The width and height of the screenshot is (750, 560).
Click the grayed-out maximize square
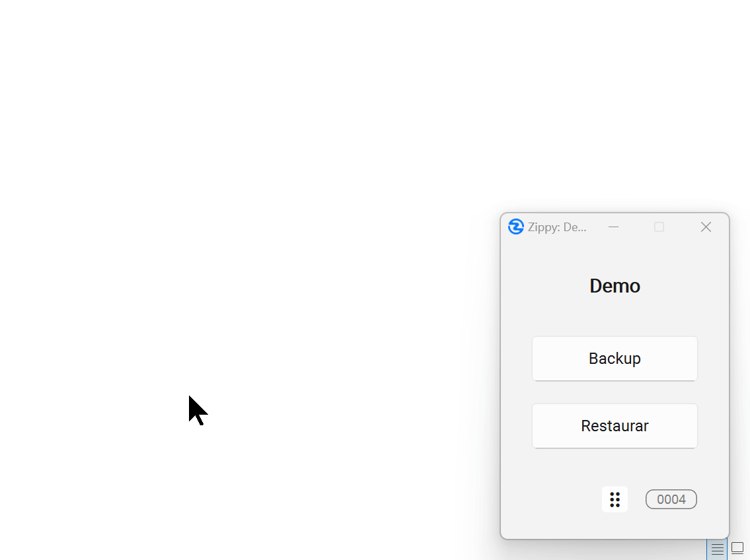(x=659, y=227)
